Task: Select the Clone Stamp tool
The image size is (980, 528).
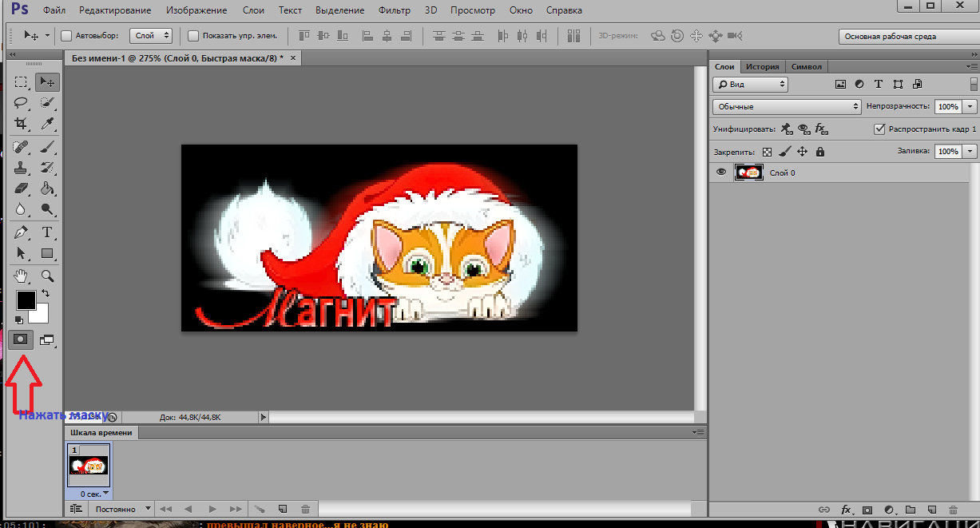Action: 21,168
